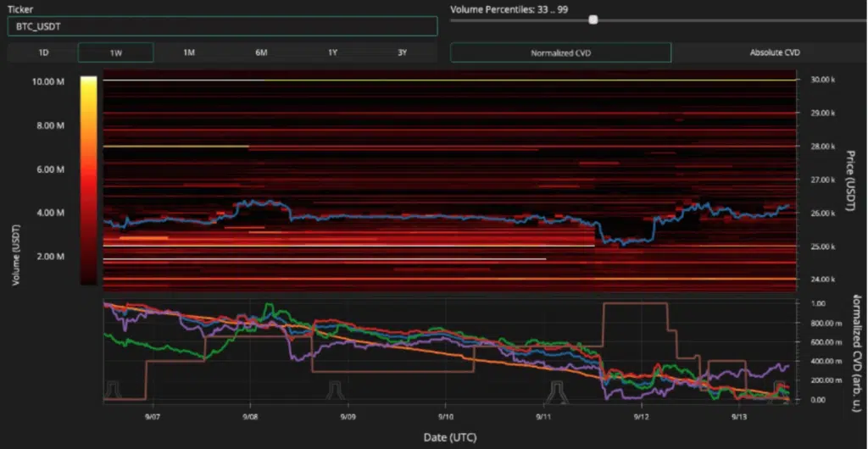Click the volume color scale bar

point(88,180)
